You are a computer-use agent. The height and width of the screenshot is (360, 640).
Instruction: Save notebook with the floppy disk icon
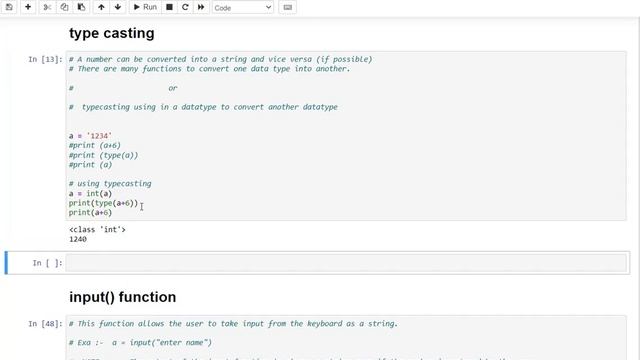tap(9, 7)
